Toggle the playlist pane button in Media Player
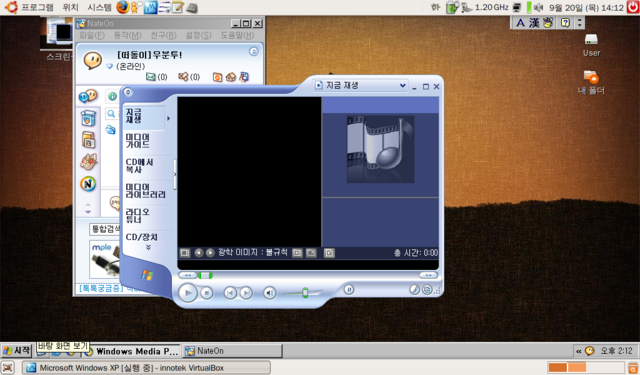640x375 pixels. (x=311, y=253)
